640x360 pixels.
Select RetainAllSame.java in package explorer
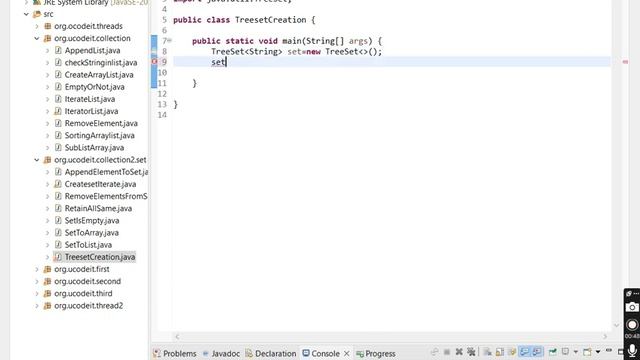point(98,209)
